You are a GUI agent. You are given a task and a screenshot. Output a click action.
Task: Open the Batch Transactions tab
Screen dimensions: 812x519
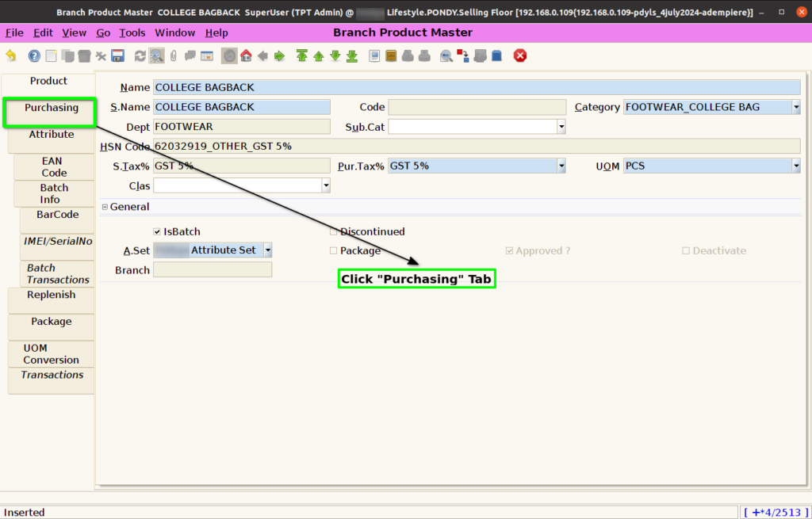57,273
